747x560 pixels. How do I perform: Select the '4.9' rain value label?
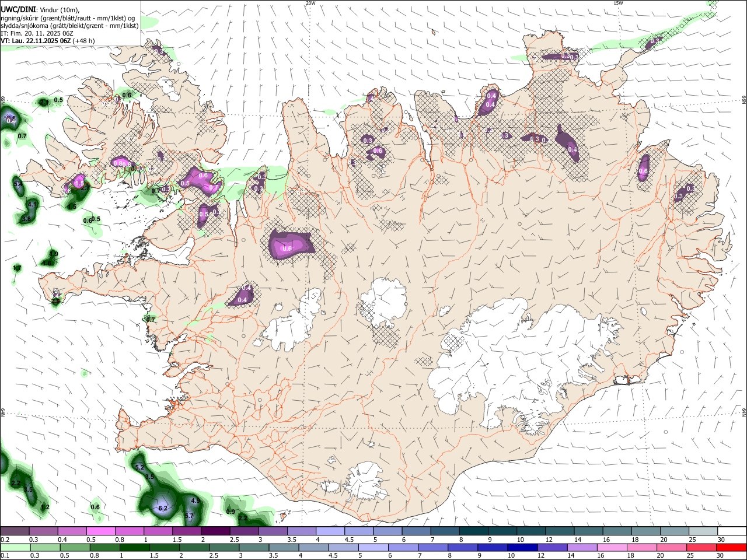coord(196,501)
